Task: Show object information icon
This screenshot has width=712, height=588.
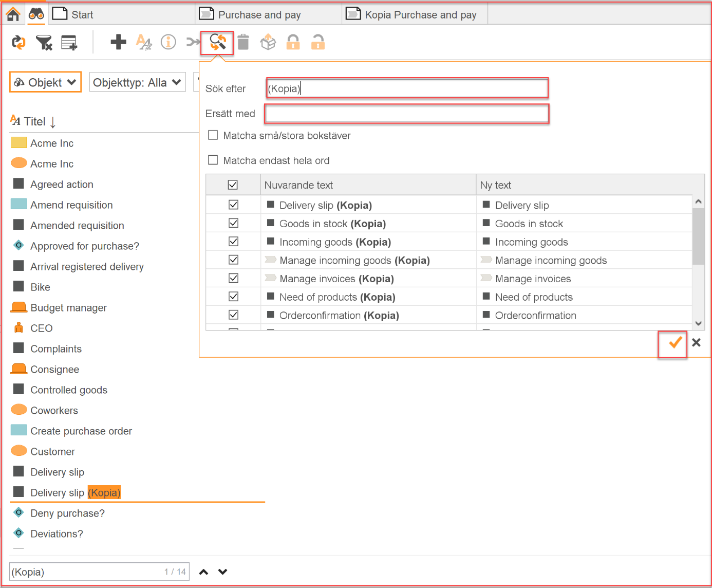Action: click(x=168, y=42)
